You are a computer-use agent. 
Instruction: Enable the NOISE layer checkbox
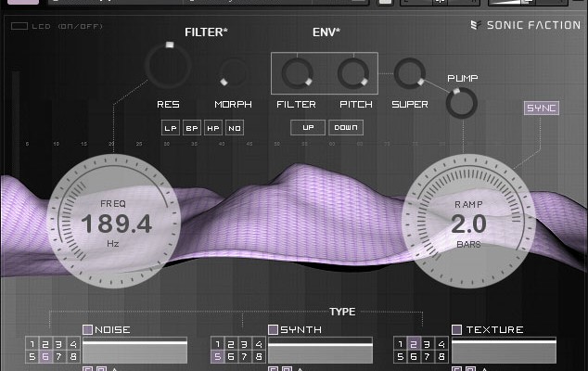tap(88, 329)
